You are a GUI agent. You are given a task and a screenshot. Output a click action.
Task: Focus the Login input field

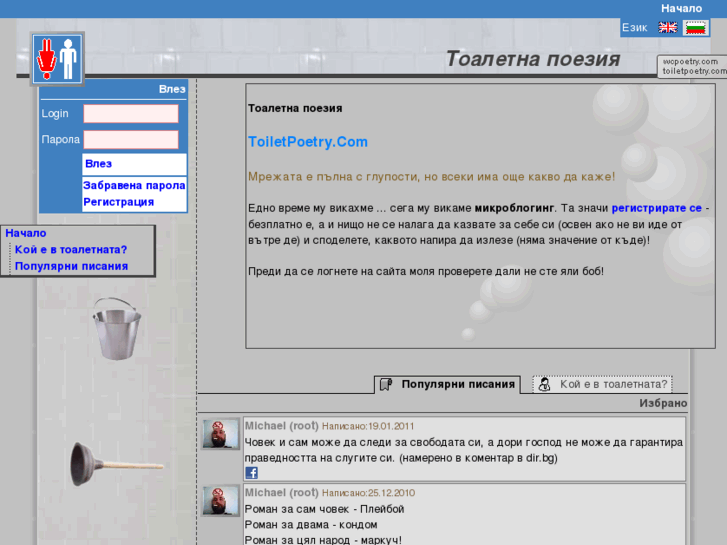click(x=131, y=114)
